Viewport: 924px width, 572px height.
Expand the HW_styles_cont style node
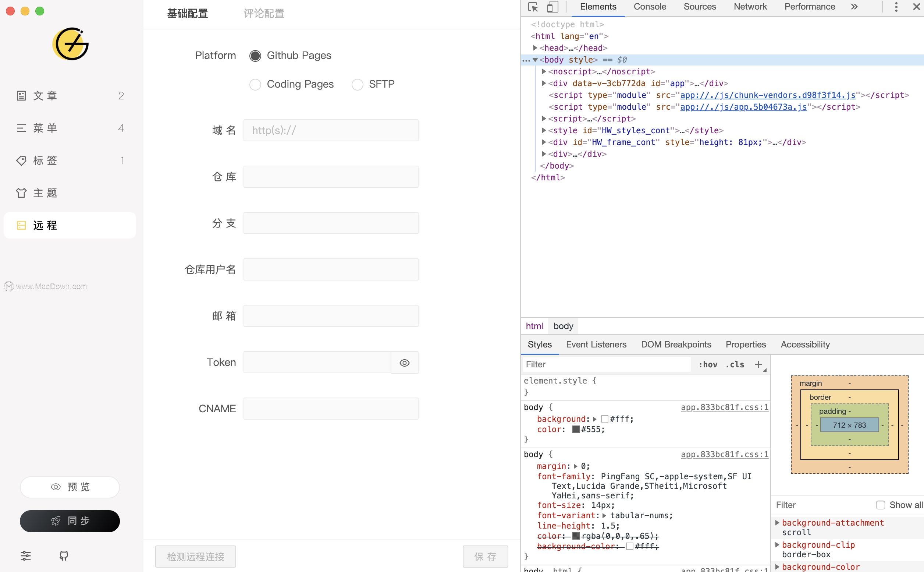544,130
